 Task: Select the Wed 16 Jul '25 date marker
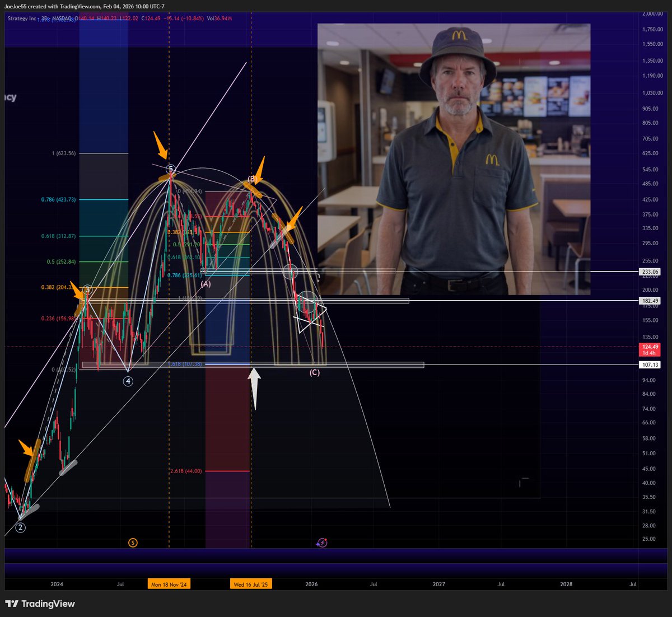(251, 584)
